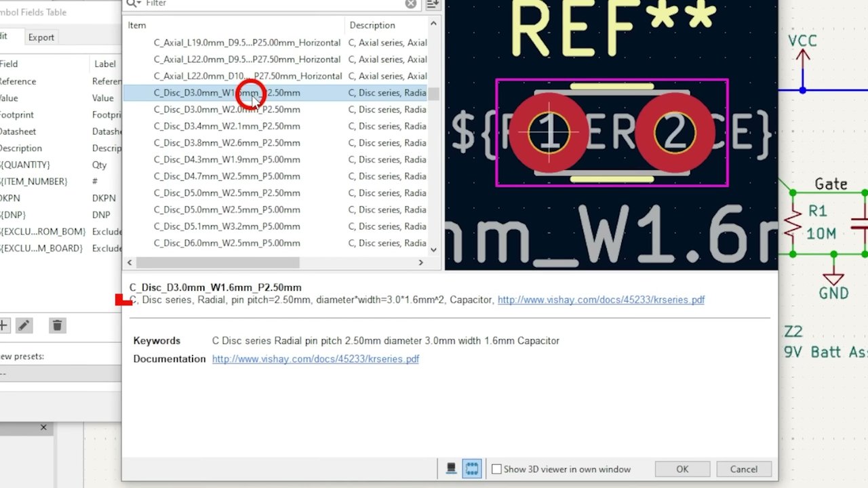868x488 pixels.
Task: Cancel the footprint chooser dialog
Action: pyautogui.click(x=743, y=469)
